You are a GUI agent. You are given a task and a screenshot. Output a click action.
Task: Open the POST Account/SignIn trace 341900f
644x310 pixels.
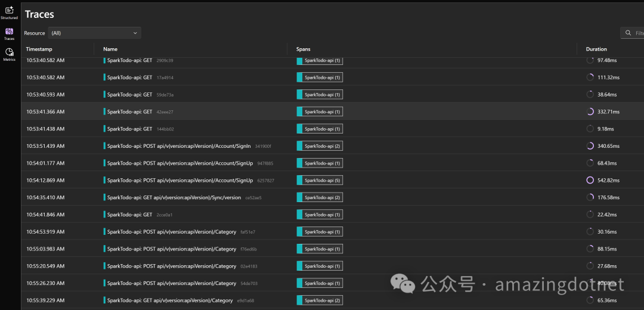[187, 146]
